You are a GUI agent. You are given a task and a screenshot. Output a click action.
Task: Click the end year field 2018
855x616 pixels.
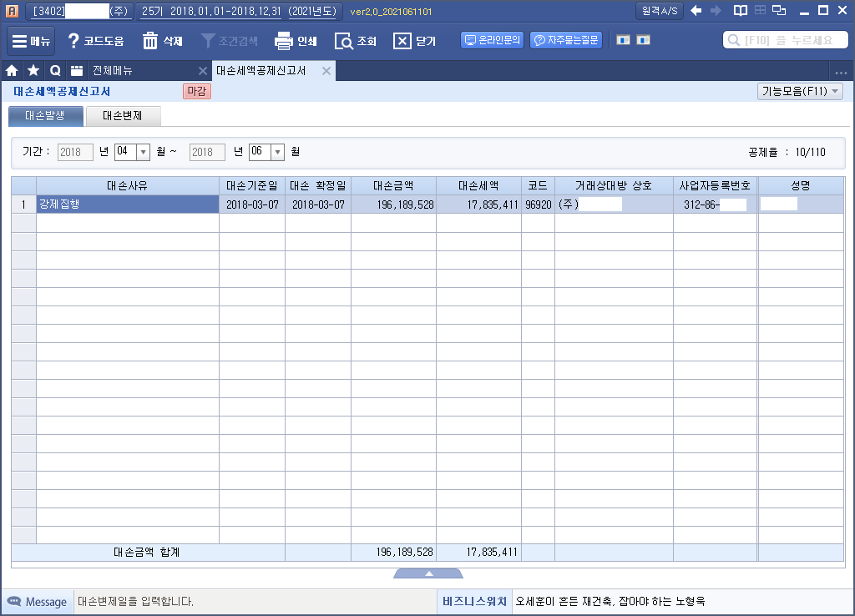point(207,152)
